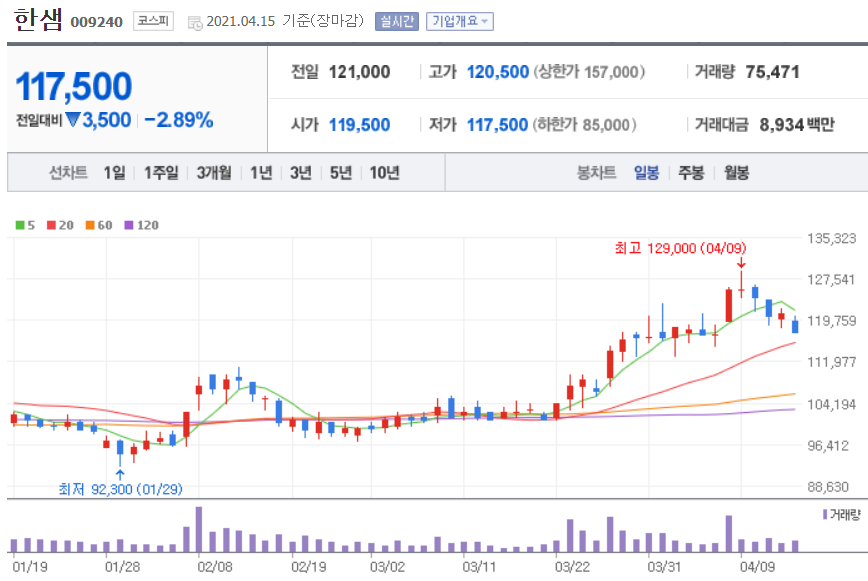Switch to the 1년 chart range
The height and width of the screenshot is (581, 868).
click(x=261, y=173)
